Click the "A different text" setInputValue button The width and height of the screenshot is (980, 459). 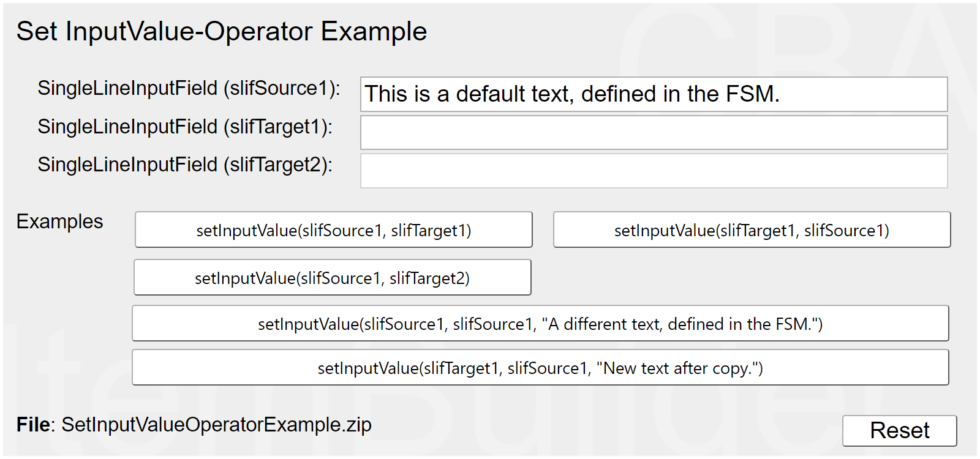pyautogui.click(x=540, y=324)
